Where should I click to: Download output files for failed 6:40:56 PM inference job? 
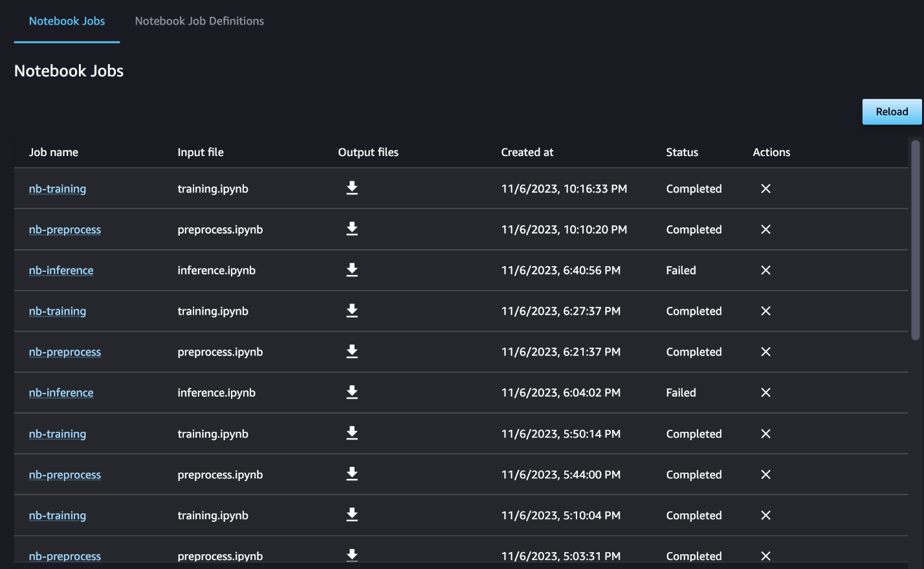352,270
